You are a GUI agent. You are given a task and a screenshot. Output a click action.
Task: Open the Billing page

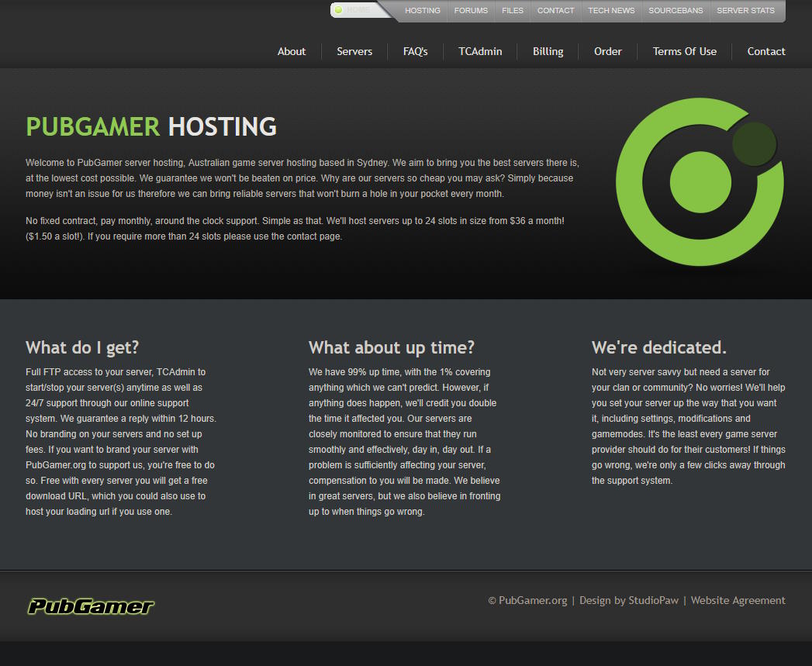coord(548,51)
